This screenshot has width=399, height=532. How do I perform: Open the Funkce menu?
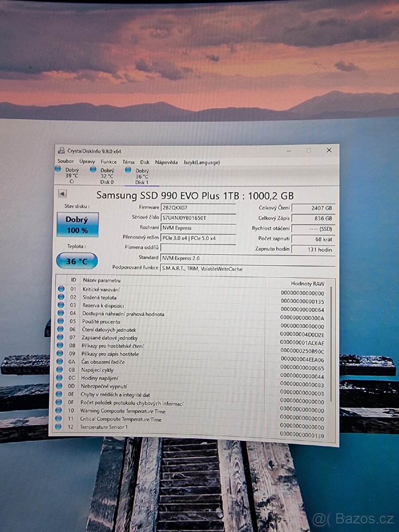click(x=109, y=162)
